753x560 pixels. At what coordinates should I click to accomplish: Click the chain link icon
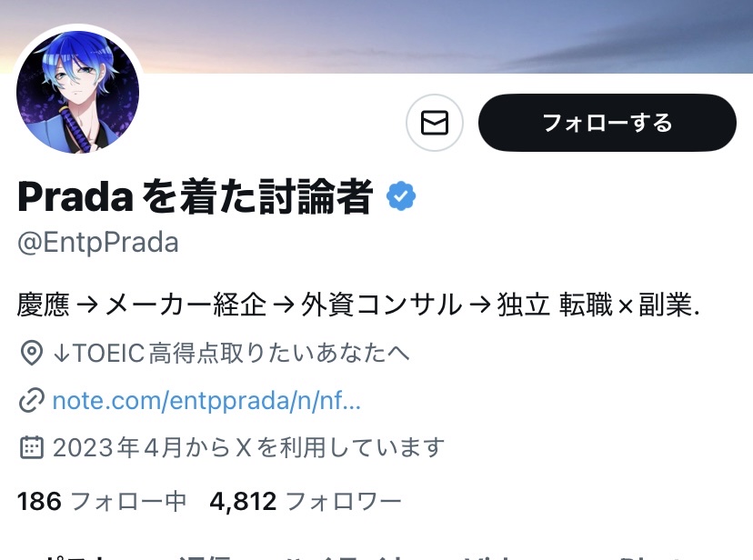tap(32, 400)
